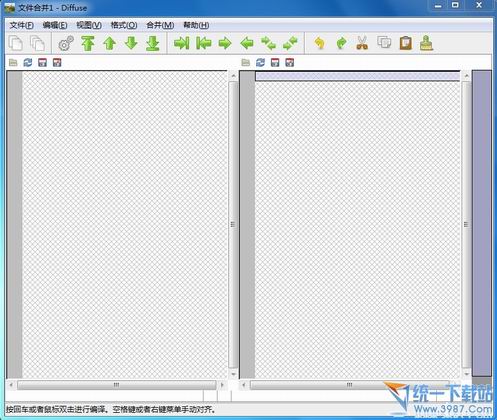The height and width of the screenshot is (420, 497).
Task: Click the Undo yellow arrow icon
Action: (319, 43)
